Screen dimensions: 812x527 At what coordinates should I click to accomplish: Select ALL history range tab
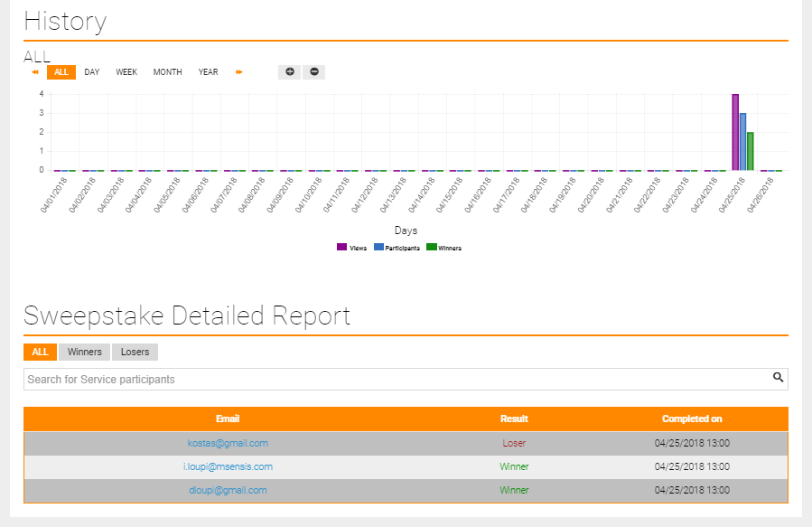(x=61, y=72)
